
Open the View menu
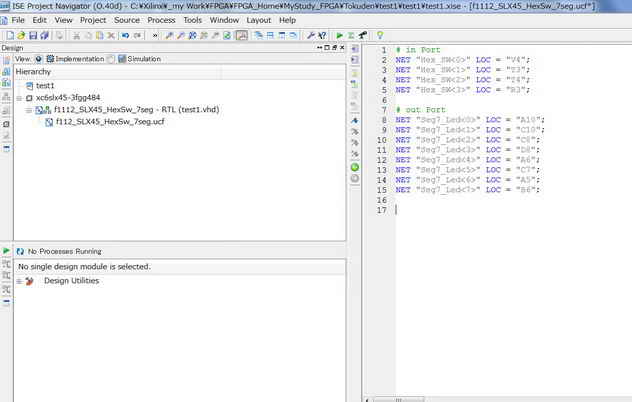pyautogui.click(x=63, y=20)
